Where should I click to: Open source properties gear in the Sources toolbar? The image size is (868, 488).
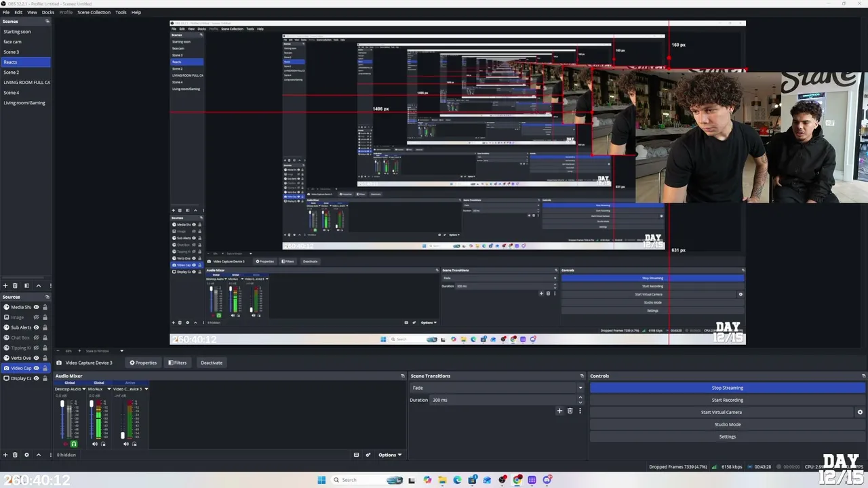[26, 455]
